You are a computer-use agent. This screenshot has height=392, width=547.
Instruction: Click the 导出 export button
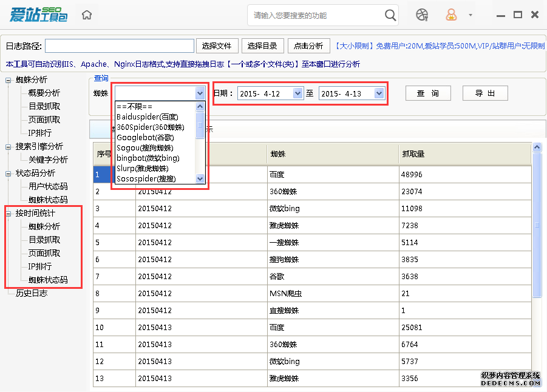pos(484,93)
